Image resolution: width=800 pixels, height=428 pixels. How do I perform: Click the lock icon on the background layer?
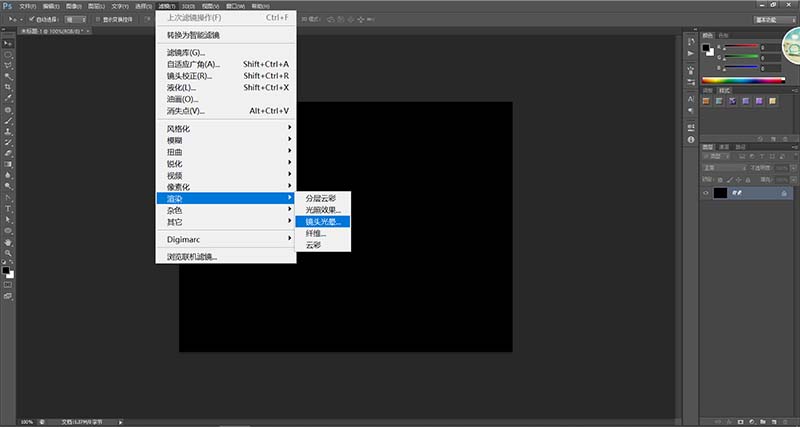(784, 193)
